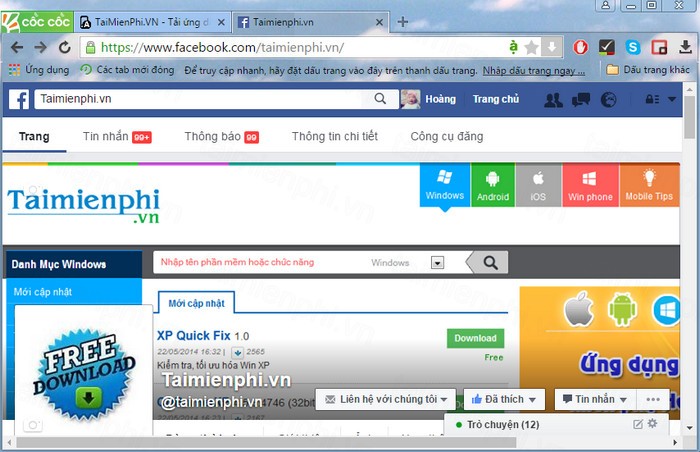
Task: Select the Windows category tile
Action: point(445,185)
